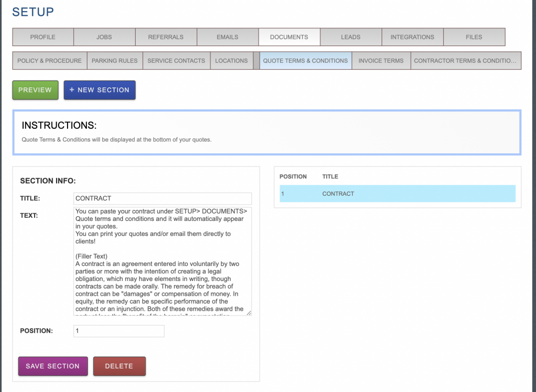Select the CONTRACT row in the sections list

[397, 194]
